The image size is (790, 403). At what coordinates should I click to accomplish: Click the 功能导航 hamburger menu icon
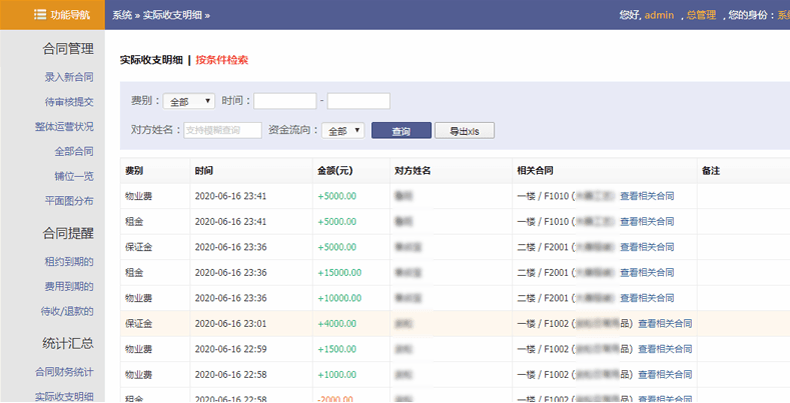tap(40, 15)
